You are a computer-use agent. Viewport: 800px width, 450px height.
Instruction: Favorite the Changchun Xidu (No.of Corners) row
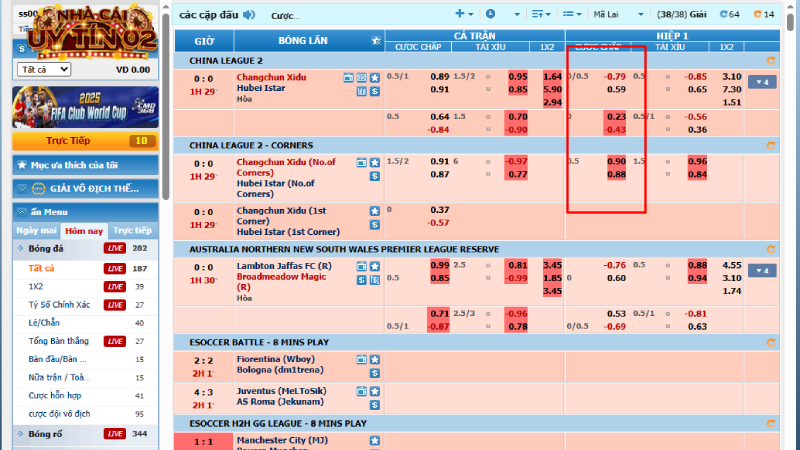point(375,162)
